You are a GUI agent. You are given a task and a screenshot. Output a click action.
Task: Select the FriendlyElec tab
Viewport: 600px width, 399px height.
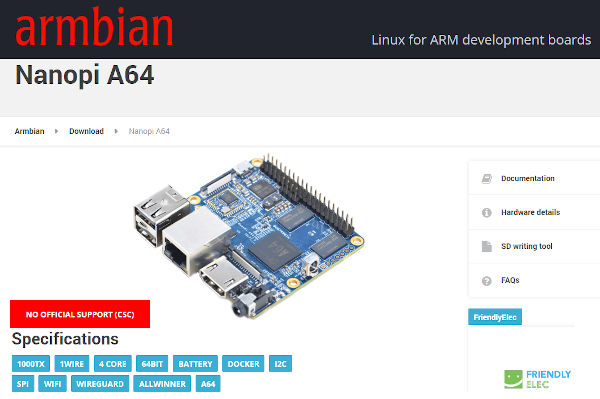[x=495, y=317]
